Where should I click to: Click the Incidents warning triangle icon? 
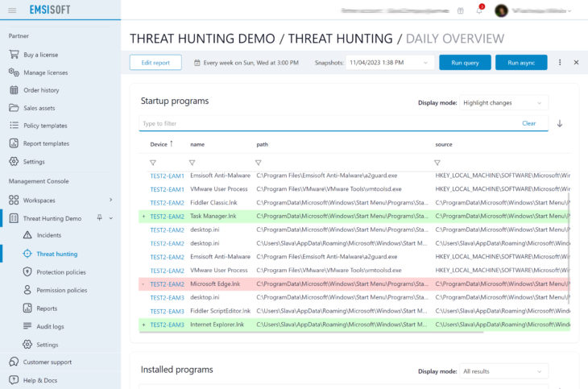point(27,235)
